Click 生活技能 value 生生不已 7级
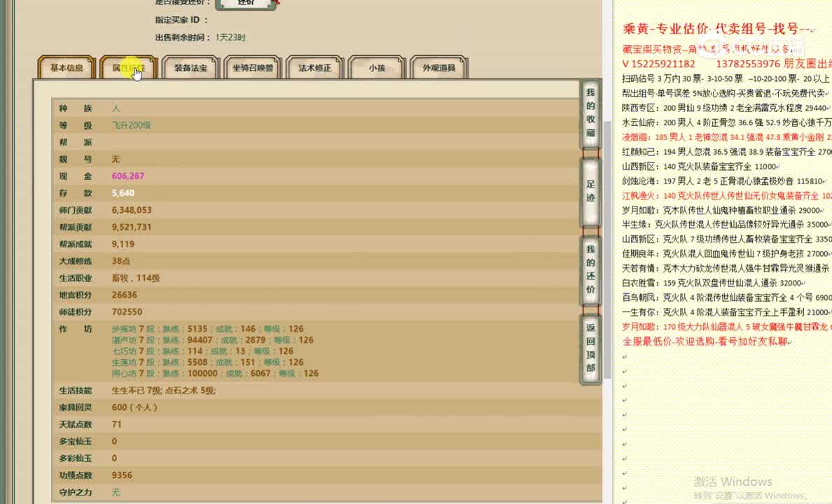This screenshot has width=832, height=504. [x=137, y=391]
